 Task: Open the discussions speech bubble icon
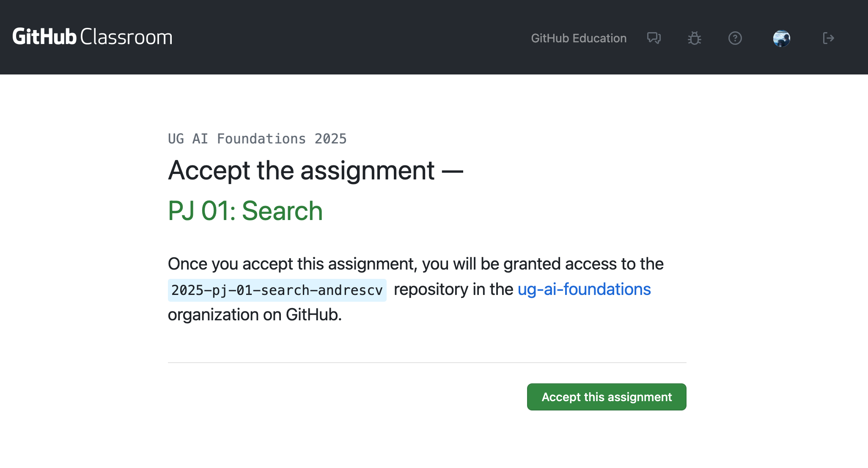click(654, 38)
